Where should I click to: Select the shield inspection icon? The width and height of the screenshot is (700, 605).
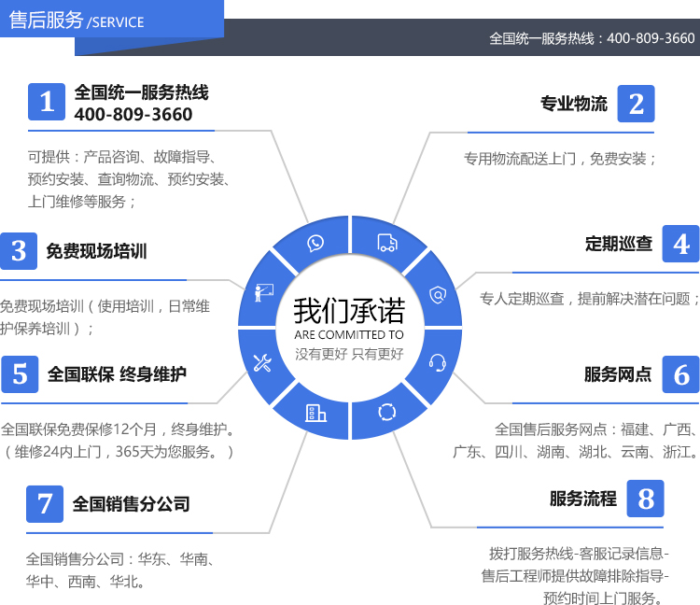tap(436, 294)
